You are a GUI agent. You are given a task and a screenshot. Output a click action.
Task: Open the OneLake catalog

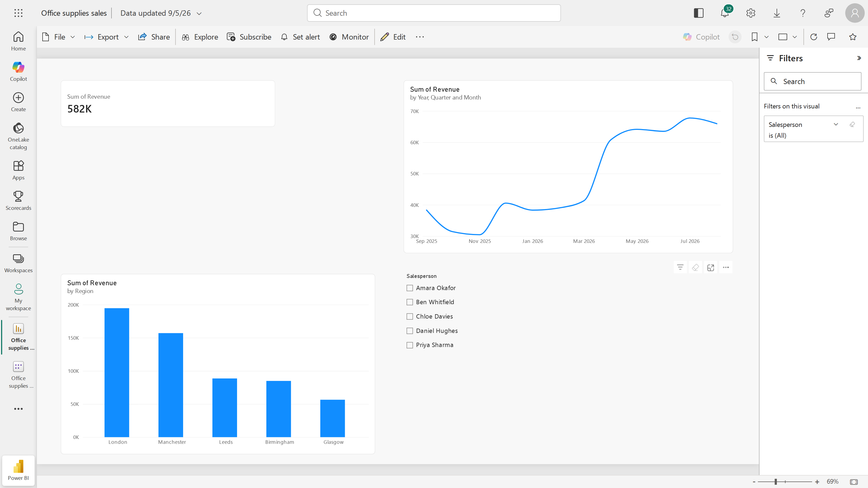18,136
